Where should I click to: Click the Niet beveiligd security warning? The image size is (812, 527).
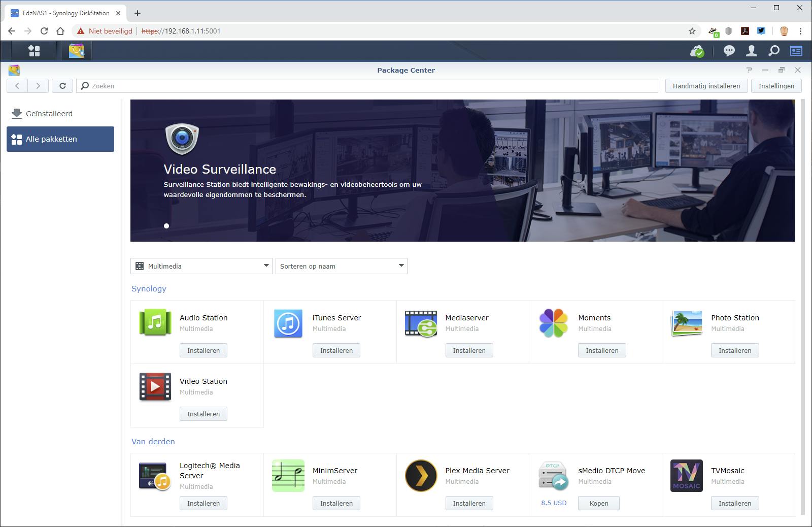coord(105,31)
